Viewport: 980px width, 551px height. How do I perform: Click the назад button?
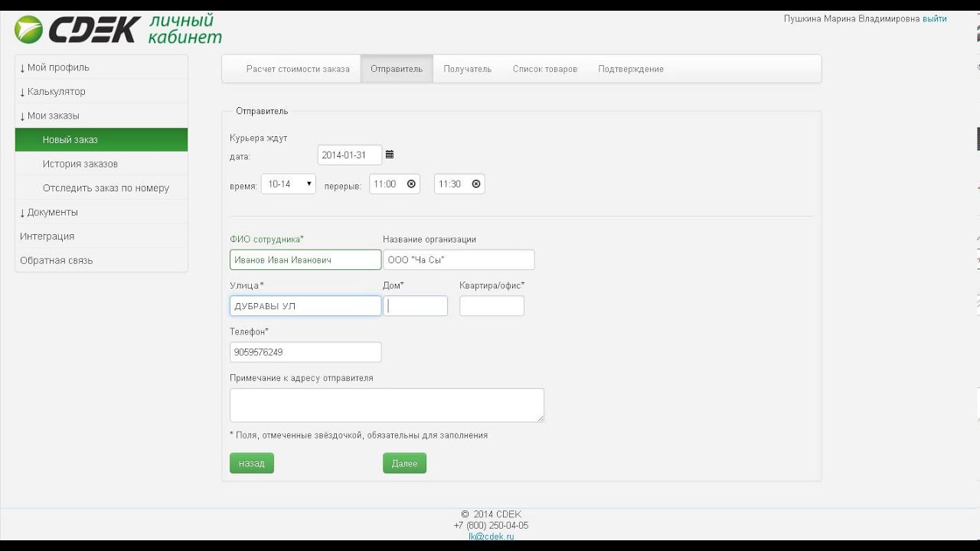pos(252,463)
